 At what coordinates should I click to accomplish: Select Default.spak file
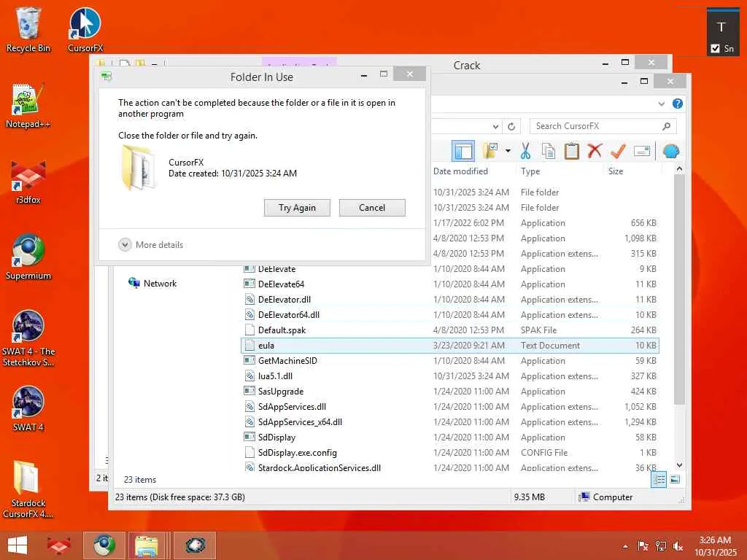[x=449, y=330]
